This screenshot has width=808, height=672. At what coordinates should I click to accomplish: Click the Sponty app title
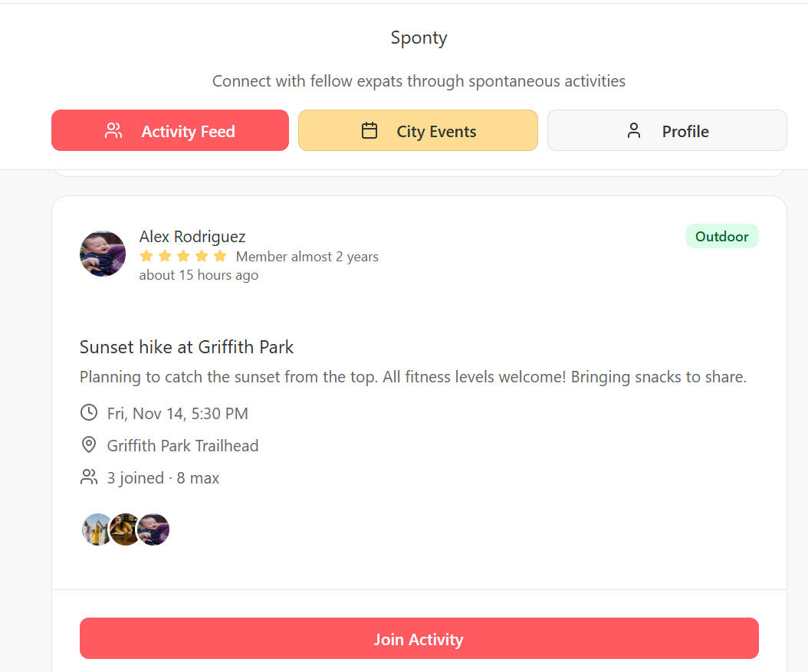[x=419, y=38]
